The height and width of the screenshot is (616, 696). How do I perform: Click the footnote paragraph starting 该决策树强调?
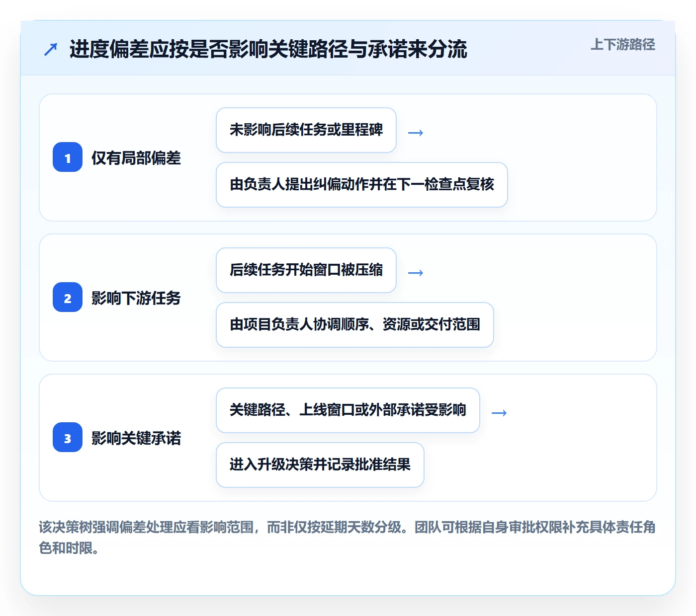tap(348, 538)
